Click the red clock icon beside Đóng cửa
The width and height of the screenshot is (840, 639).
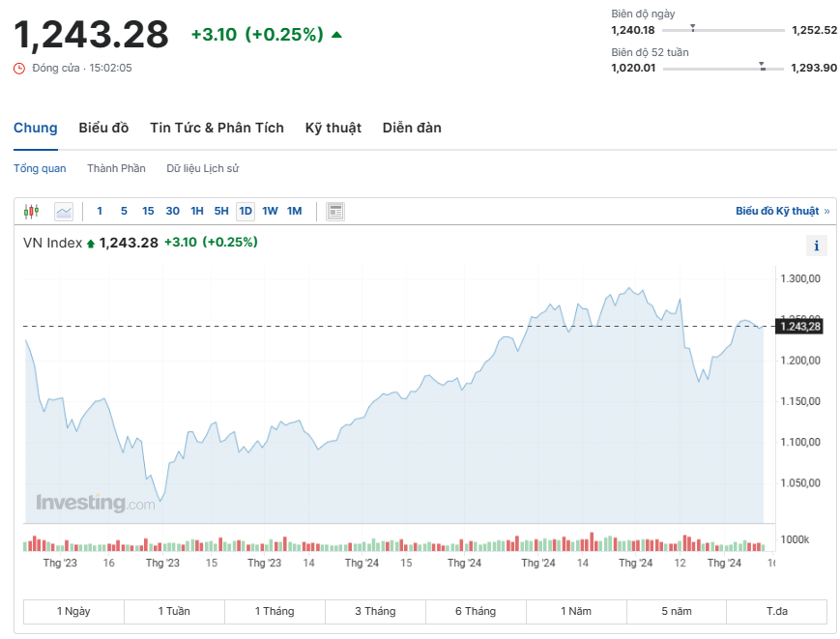click(19, 68)
